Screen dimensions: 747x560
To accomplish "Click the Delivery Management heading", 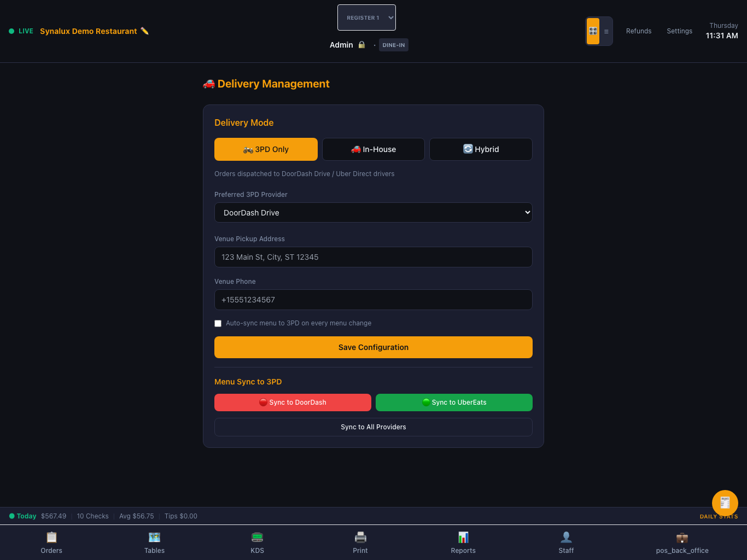I will (x=266, y=84).
